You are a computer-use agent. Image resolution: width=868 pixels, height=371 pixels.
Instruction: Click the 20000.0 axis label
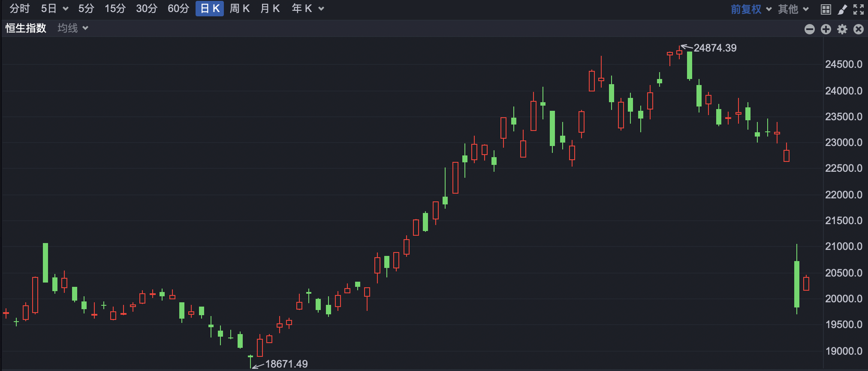844,299
